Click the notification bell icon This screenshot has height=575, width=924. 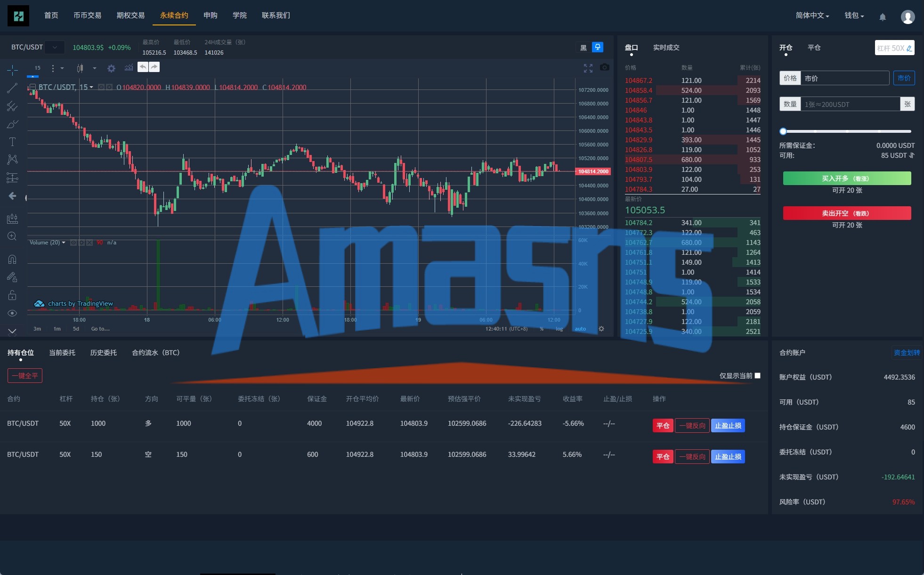[x=883, y=17]
